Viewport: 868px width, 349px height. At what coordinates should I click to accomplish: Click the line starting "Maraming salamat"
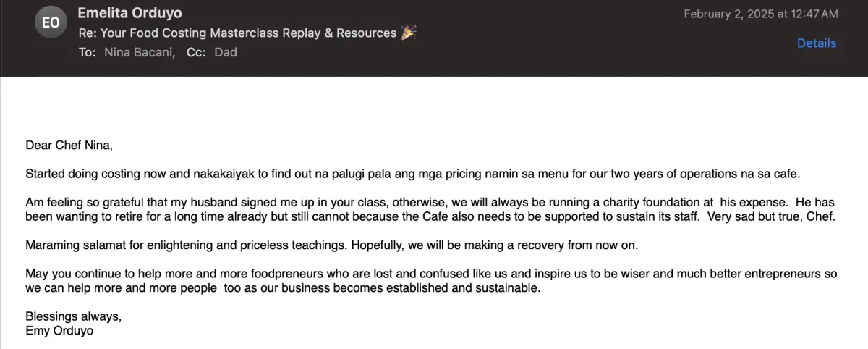point(331,245)
